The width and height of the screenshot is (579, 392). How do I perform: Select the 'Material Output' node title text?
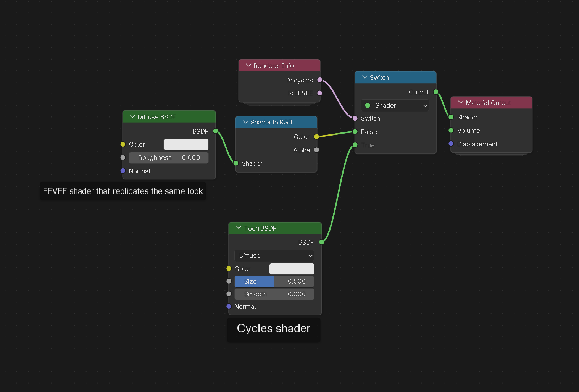coord(488,103)
